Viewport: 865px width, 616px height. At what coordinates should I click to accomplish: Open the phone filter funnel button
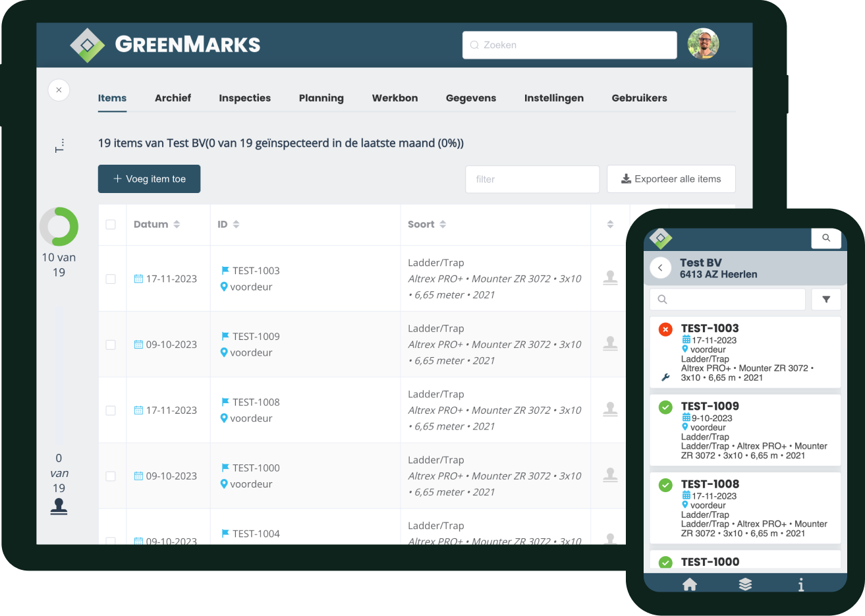pyautogui.click(x=826, y=299)
